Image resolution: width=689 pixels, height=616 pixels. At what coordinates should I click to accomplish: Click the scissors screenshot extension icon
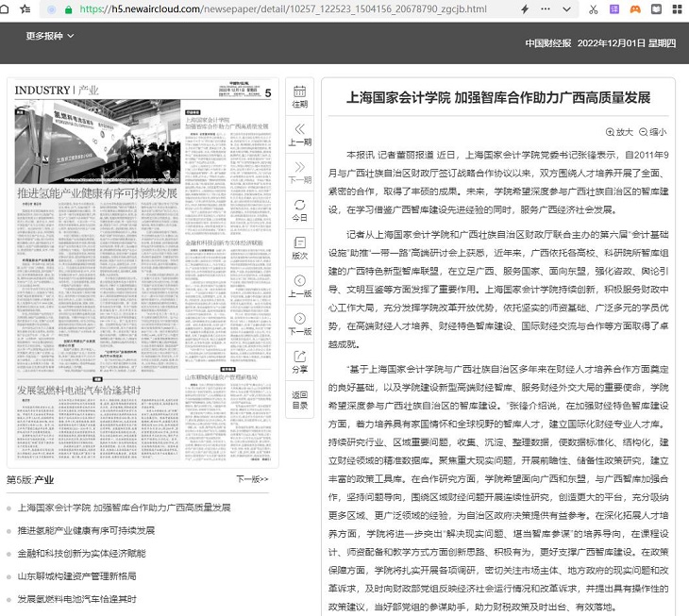(x=593, y=9)
